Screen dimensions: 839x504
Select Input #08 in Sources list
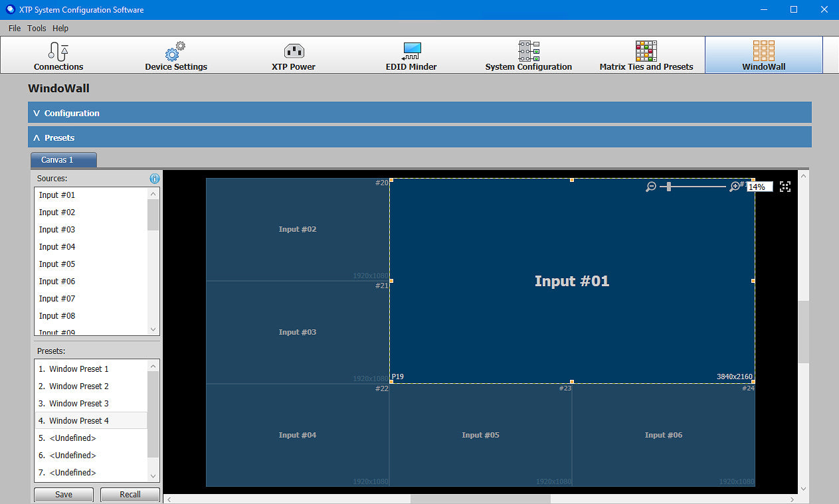point(91,316)
